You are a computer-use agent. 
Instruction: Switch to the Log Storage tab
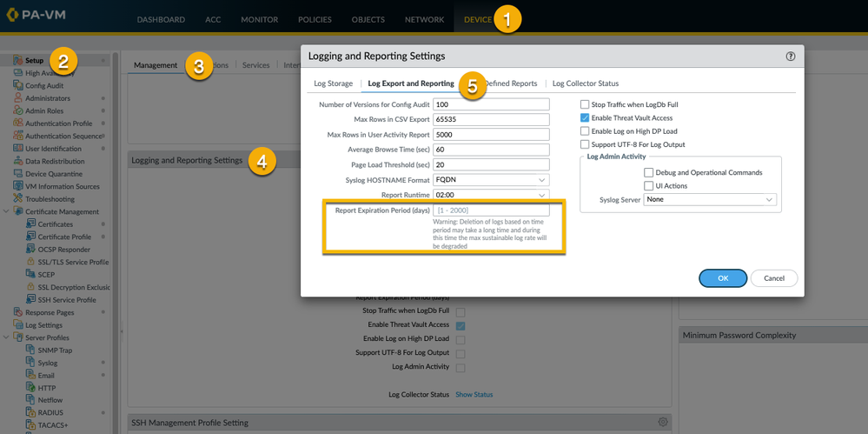333,83
